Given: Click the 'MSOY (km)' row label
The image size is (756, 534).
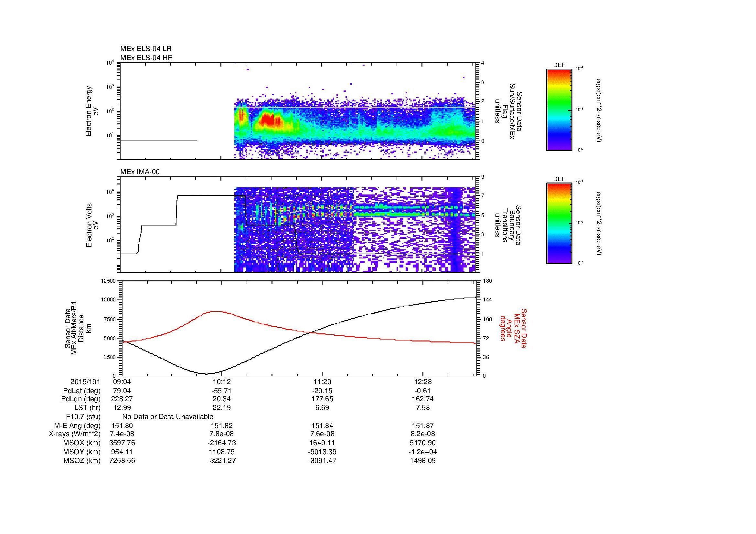Looking at the screenshot, I should coord(82,452).
